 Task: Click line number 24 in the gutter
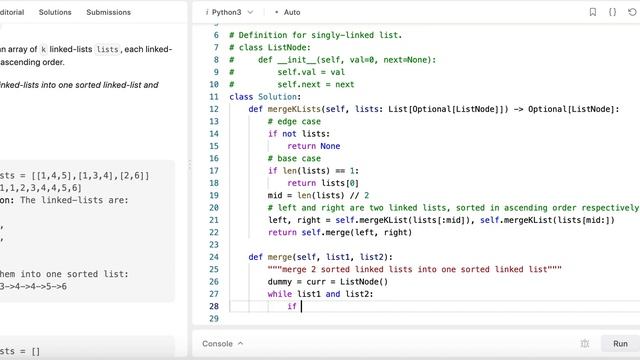pos(214,257)
